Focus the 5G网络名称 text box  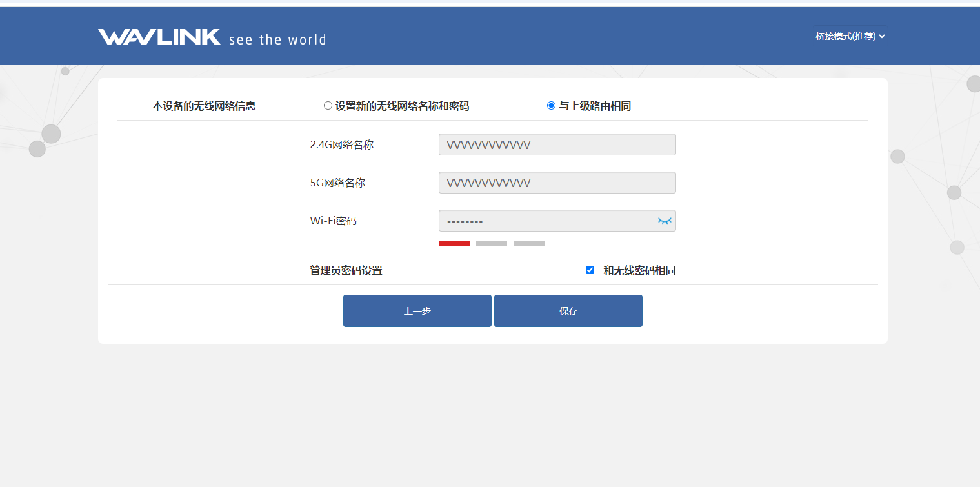[557, 183]
